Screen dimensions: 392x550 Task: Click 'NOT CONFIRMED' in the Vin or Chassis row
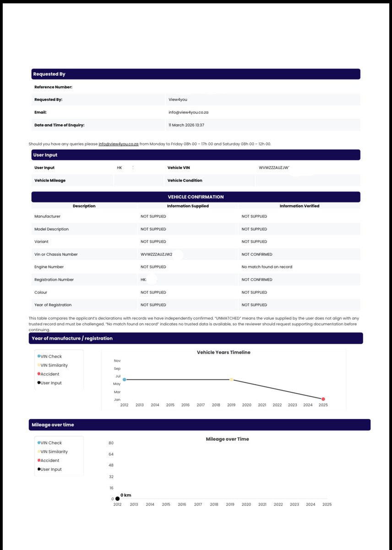tap(257, 254)
